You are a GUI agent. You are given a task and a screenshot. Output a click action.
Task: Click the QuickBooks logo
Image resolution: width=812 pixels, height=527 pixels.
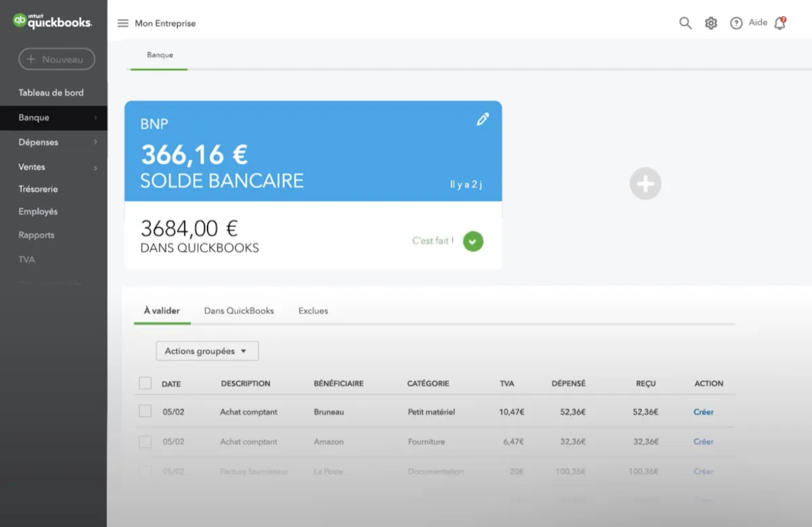(52, 21)
